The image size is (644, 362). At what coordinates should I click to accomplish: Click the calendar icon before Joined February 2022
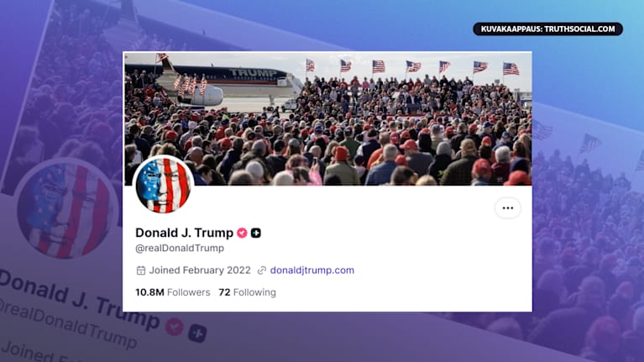tap(140, 270)
